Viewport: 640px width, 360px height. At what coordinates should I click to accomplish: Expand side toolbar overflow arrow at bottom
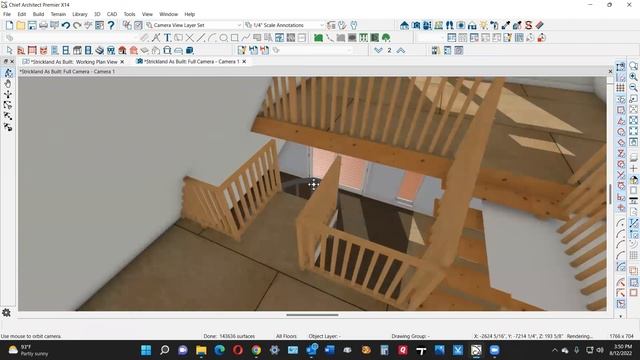pyautogui.click(x=621, y=316)
